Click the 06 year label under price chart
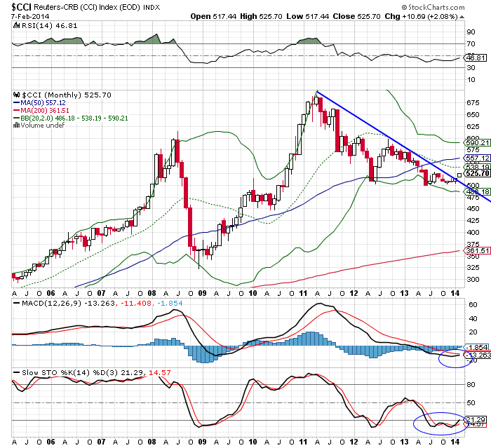The image size is (491, 448). 51,293
